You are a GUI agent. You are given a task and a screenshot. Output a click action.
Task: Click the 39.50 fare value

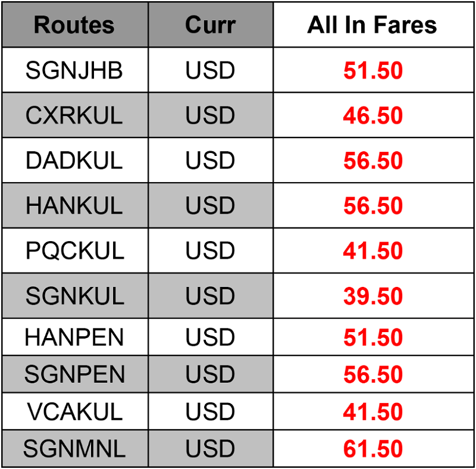373,296
